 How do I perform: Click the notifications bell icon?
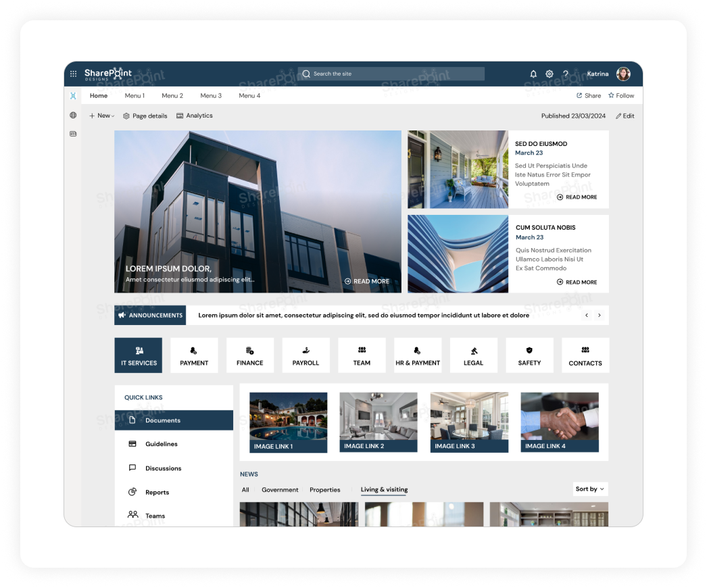pos(533,74)
